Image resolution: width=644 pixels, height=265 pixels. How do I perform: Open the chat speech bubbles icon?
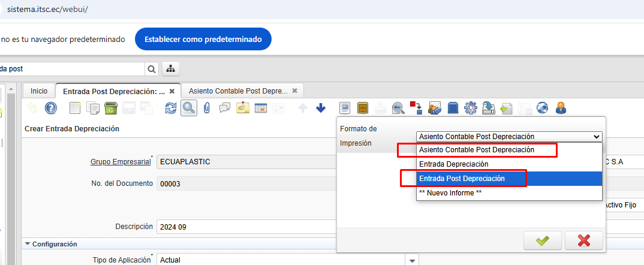pyautogui.click(x=225, y=108)
